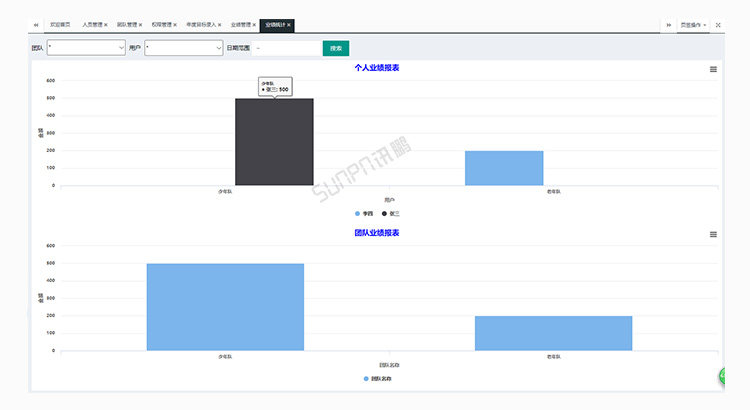Click the green 搜索 button
The width and height of the screenshot is (750, 410).
tap(336, 47)
